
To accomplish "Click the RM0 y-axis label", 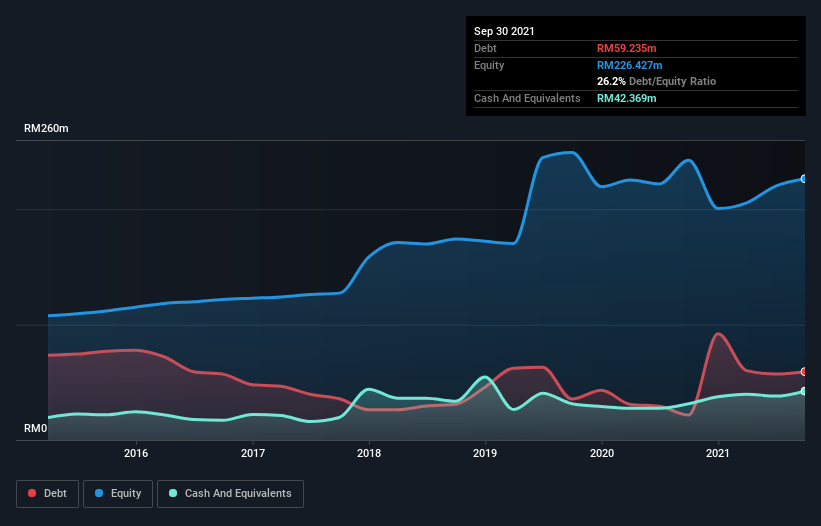I will 36,428.
